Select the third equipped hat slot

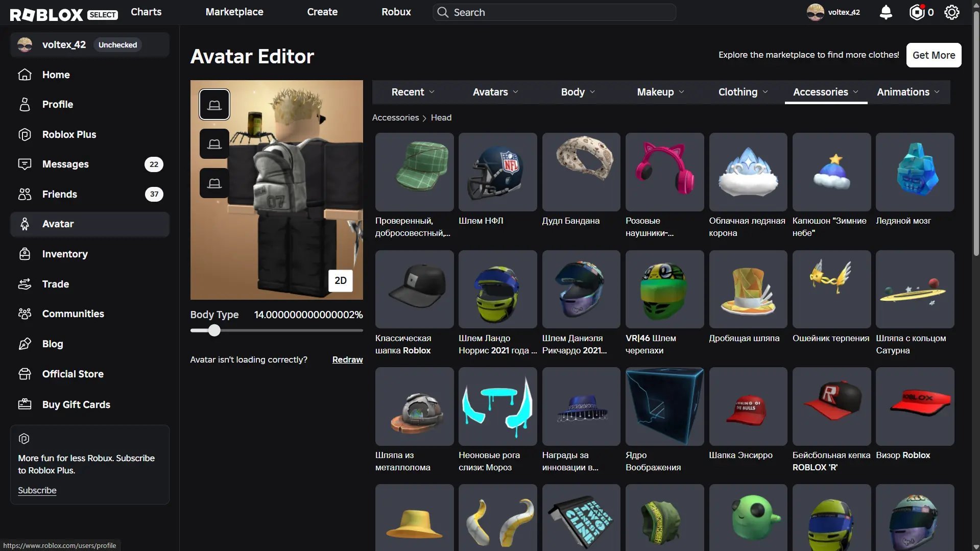coord(214,183)
